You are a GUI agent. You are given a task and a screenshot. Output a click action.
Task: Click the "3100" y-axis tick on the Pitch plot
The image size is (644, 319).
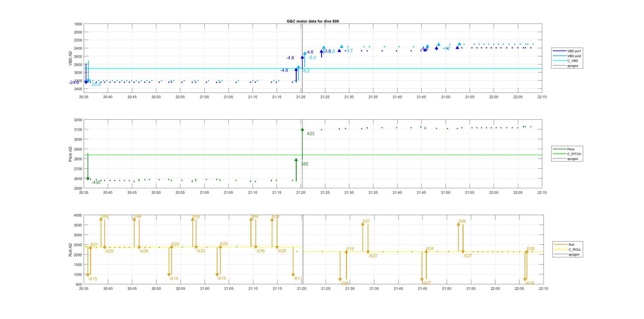tap(78, 129)
